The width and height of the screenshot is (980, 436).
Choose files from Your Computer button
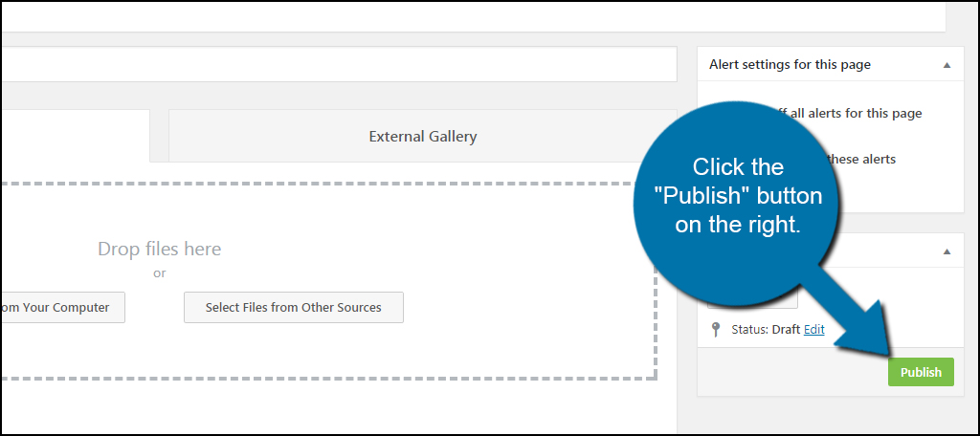point(62,307)
